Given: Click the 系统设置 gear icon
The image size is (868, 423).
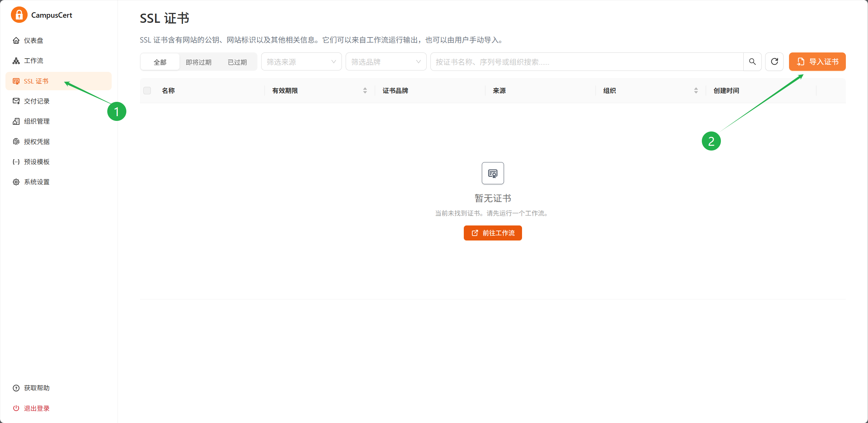Looking at the screenshot, I should pyautogui.click(x=16, y=182).
